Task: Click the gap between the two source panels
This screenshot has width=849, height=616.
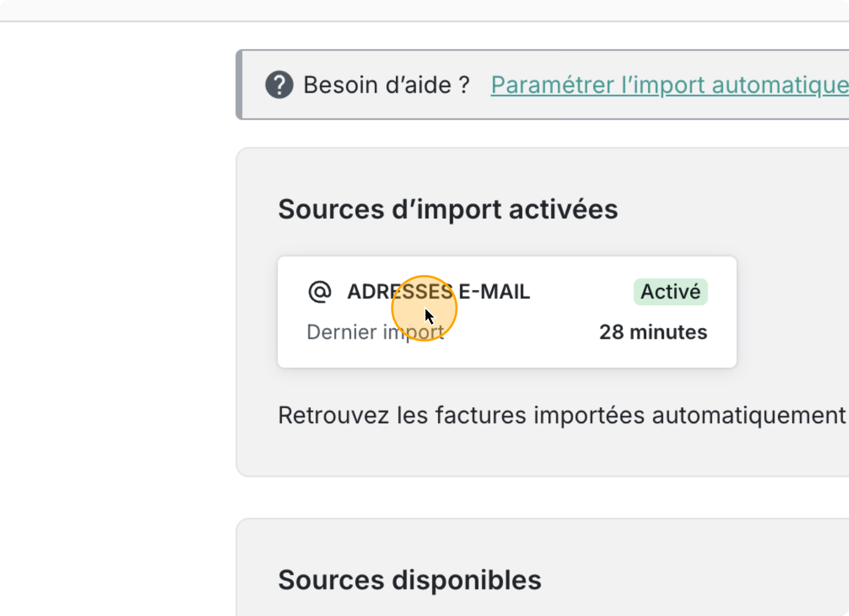Action: tap(543, 497)
